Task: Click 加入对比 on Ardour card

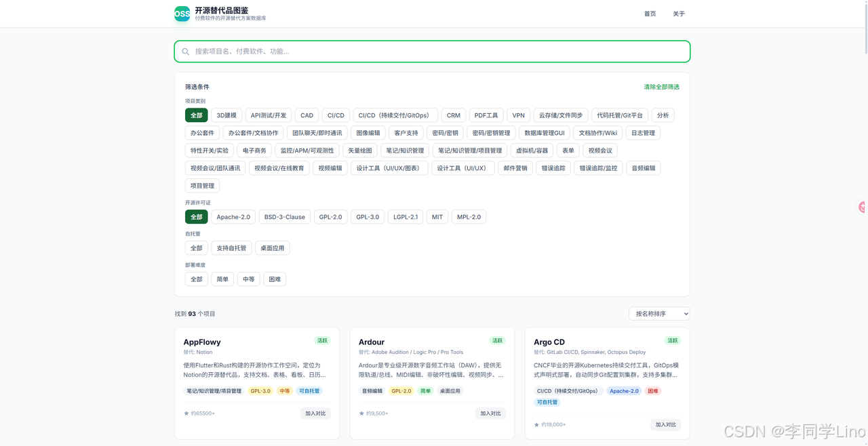Action: coord(490,413)
